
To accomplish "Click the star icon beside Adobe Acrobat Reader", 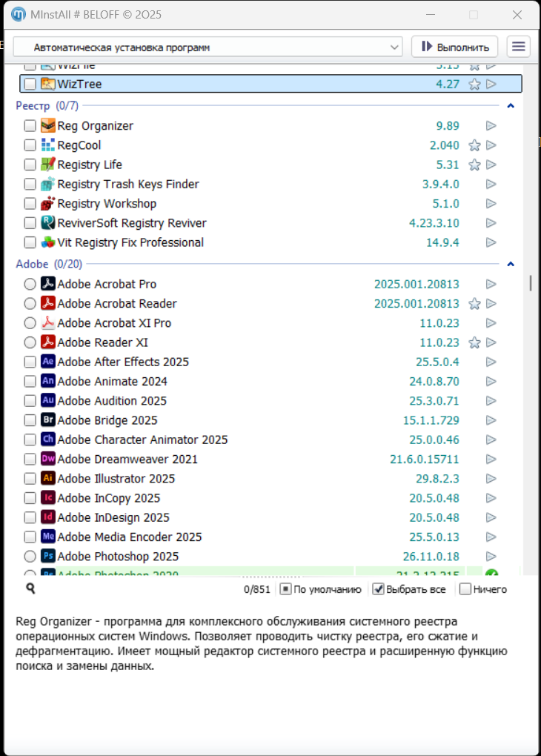I will click(474, 304).
